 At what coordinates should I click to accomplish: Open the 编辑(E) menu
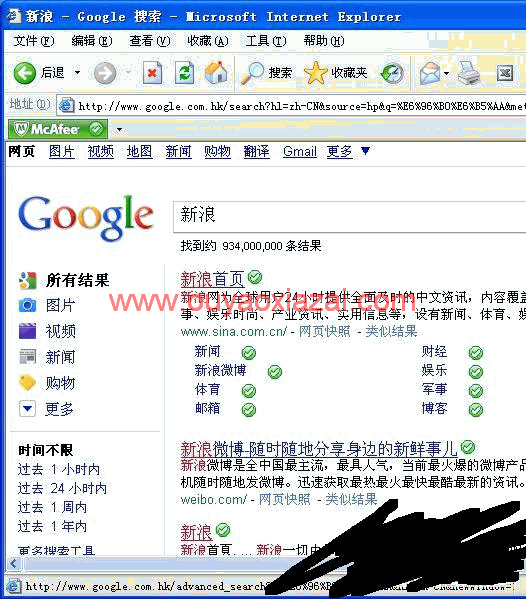[x=92, y=40]
